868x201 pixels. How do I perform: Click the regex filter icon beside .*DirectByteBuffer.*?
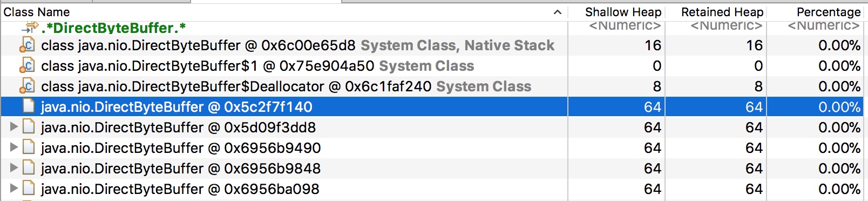tap(30, 27)
